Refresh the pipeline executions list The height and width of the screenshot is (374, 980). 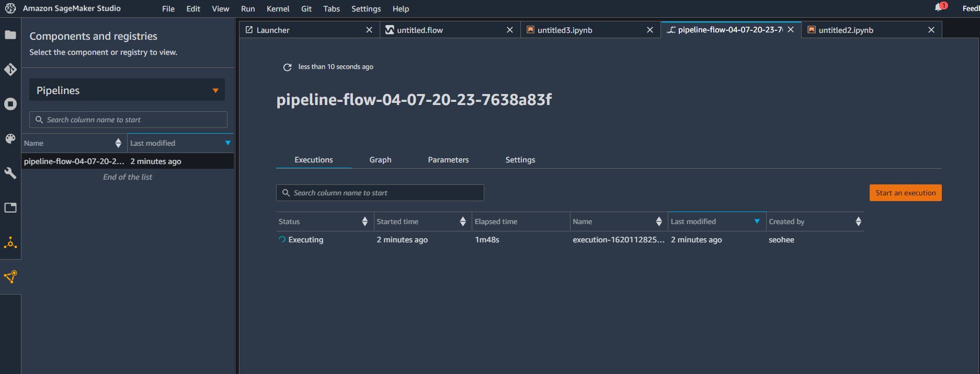[x=287, y=67]
